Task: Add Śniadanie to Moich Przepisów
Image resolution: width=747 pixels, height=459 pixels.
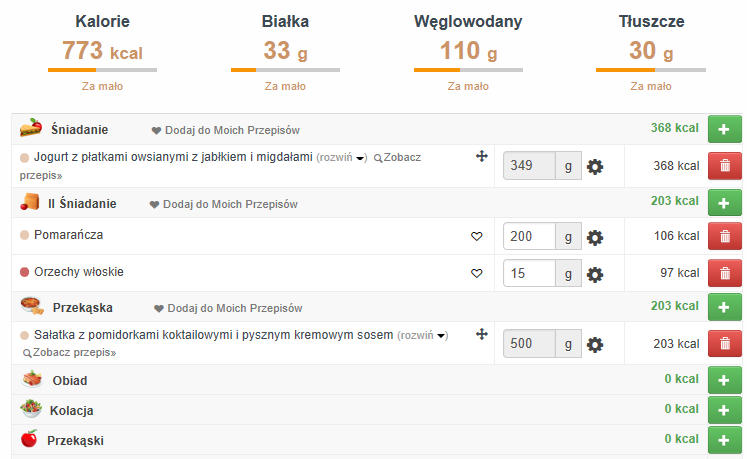Action: (225, 130)
